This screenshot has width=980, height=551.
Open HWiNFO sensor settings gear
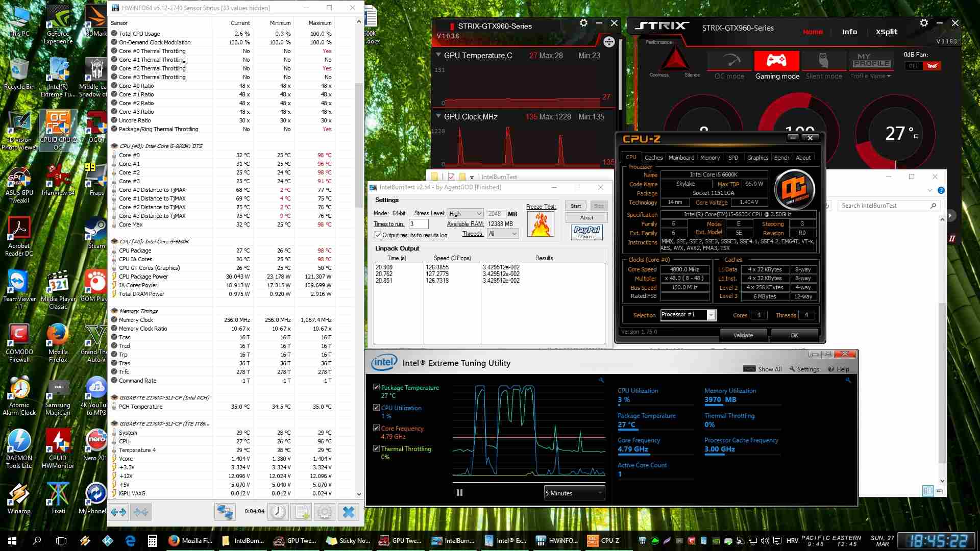point(325,512)
